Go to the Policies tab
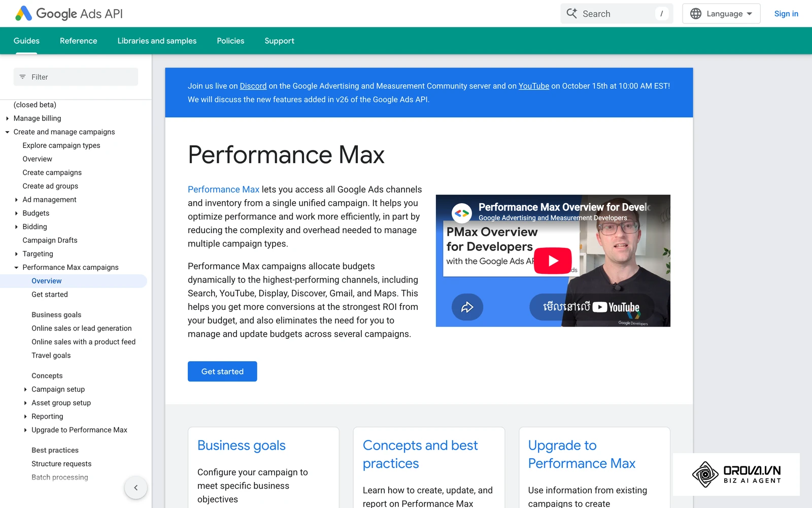 [x=230, y=41]
